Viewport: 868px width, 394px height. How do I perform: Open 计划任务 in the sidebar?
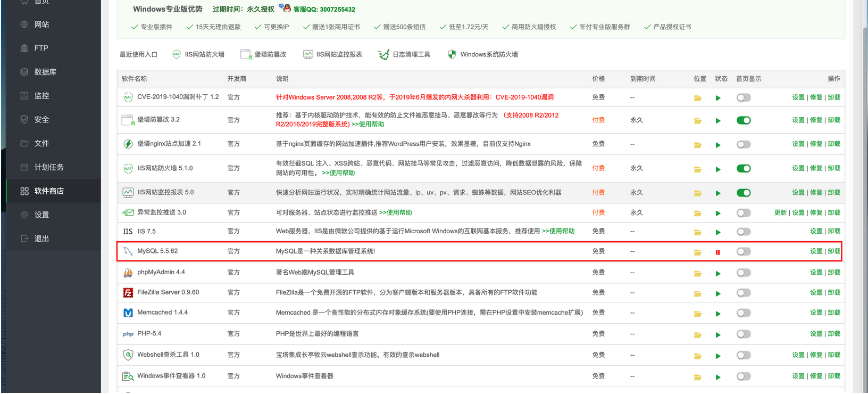(49, 167)
